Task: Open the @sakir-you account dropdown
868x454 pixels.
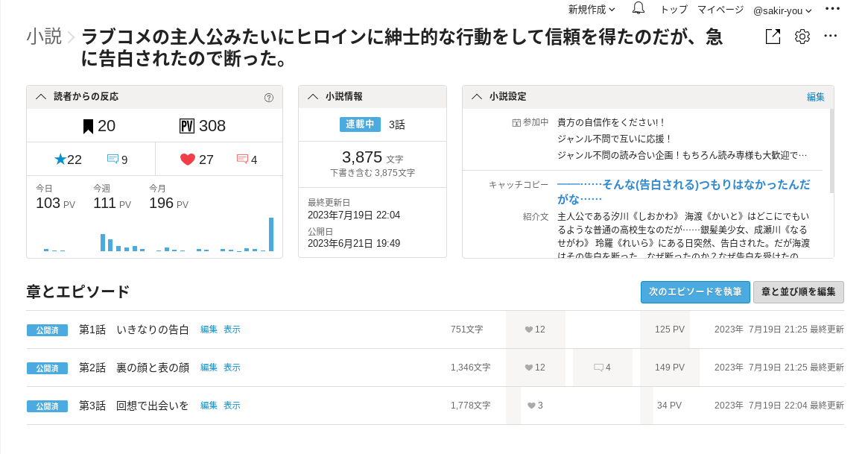Action: click(x=782, y=10)
